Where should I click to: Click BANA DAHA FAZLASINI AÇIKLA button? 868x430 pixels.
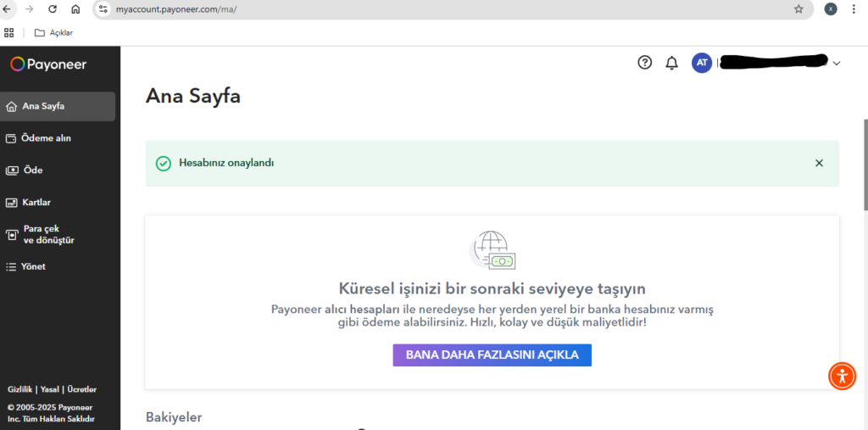pyautogui.click(x=492, y=355)
